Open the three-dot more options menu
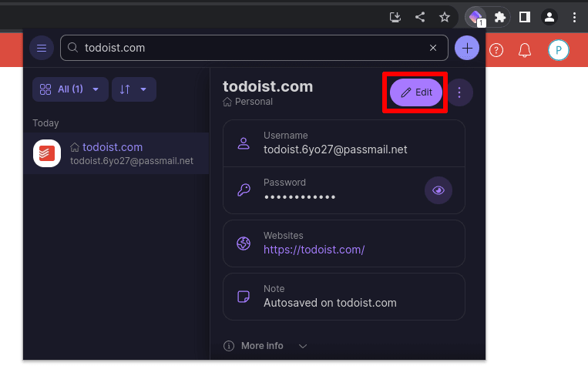This screenshot has height=376, width=588. (x=459, y=92)
